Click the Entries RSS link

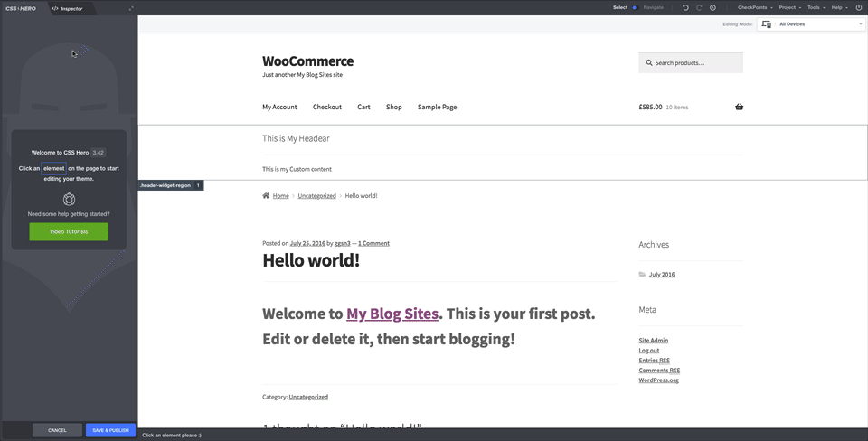click(x=655, y=361)
